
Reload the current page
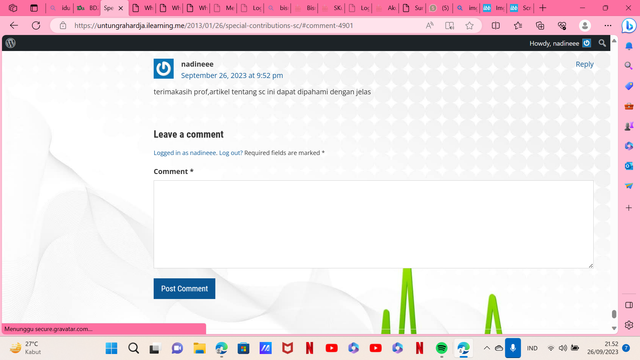point(36,25)
